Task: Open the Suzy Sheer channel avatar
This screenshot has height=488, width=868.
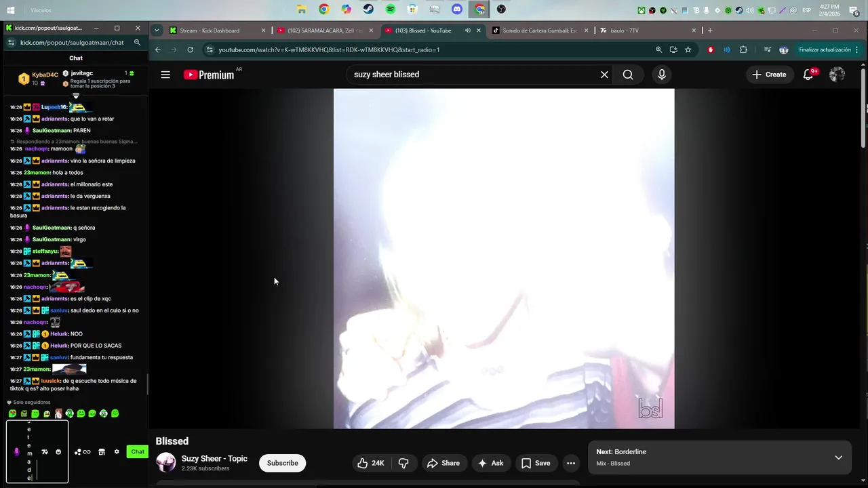Action: [166, 463]
